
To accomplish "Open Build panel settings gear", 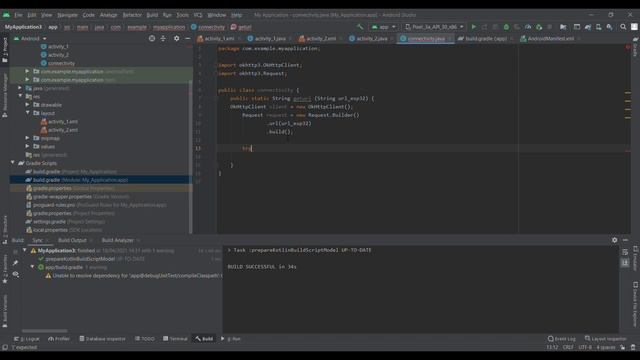I will pyautogui.click(x=614, y=240).
